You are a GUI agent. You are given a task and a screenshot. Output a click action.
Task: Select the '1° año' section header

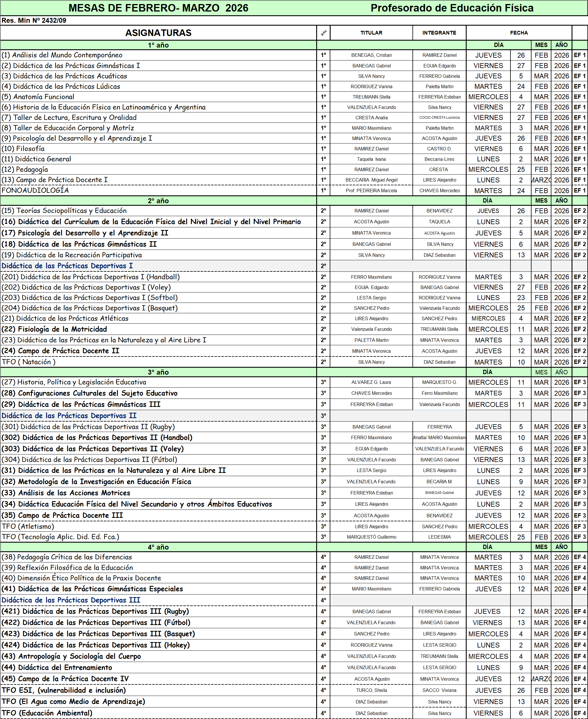(158, 45)
